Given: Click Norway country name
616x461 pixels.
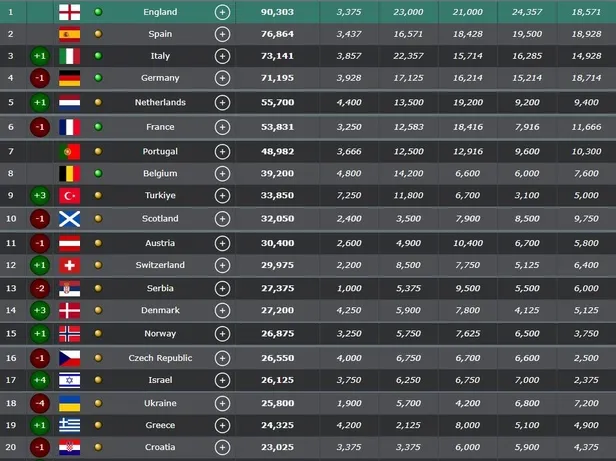Looking at the screenshot, I should (x=160, y=334).
